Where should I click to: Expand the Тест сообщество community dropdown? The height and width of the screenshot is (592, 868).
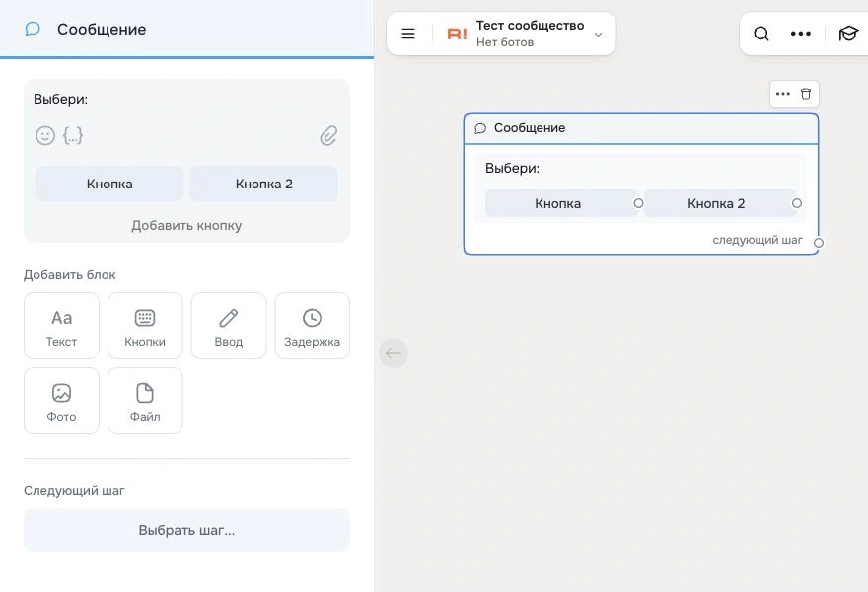point(598,35)
